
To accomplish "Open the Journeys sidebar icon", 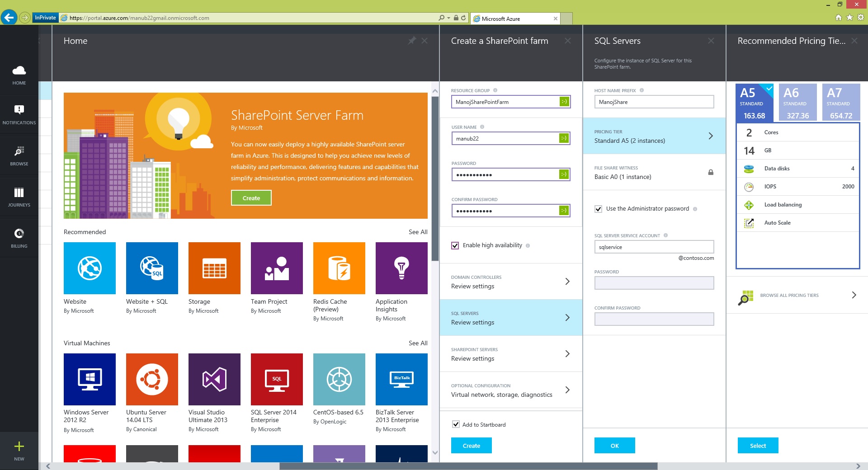I will coord(19,197).
